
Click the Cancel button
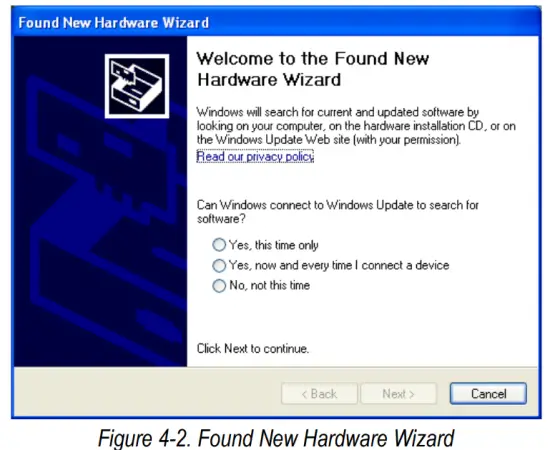pyautogui.click(x=488, y=394)
